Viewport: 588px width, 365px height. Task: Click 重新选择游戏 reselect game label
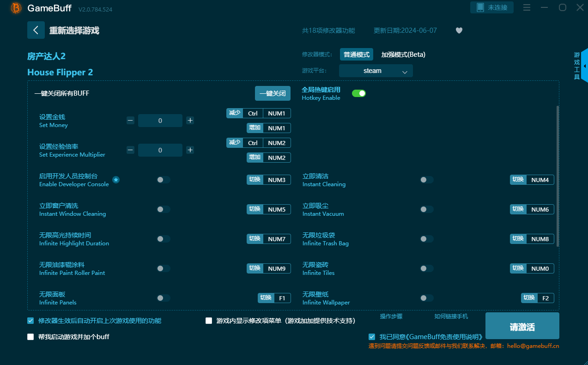click(74, 30)
